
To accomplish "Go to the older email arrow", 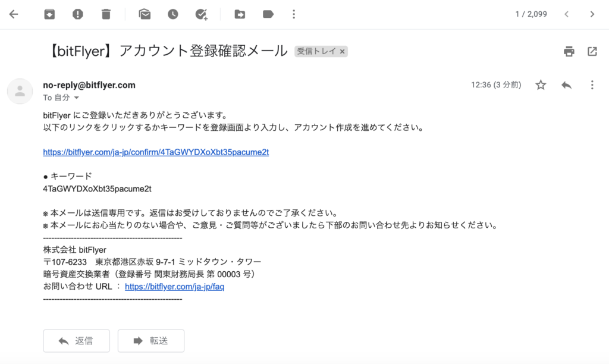I will [592, 14].
